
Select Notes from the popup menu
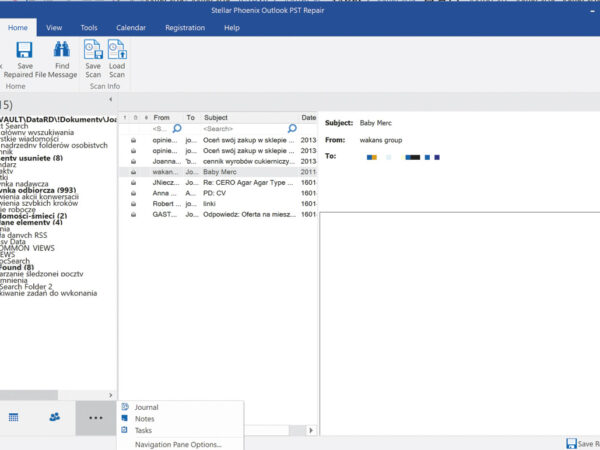[144, 419]
